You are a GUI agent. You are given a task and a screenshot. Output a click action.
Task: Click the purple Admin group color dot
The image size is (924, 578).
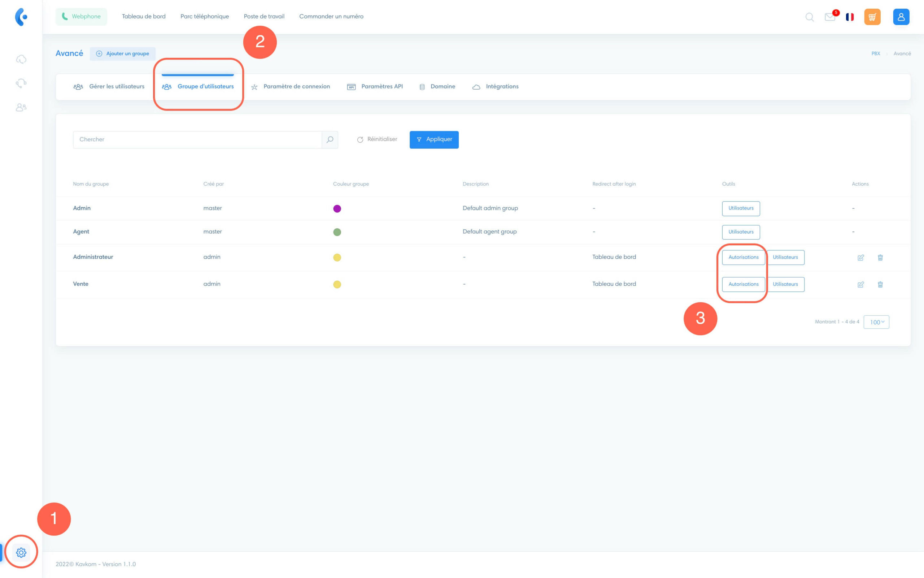point(337,209)
